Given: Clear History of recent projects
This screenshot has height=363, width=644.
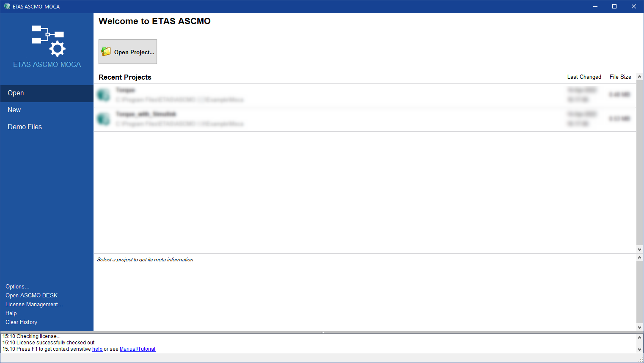Looking at the screenshot, I should pos(21,322).
